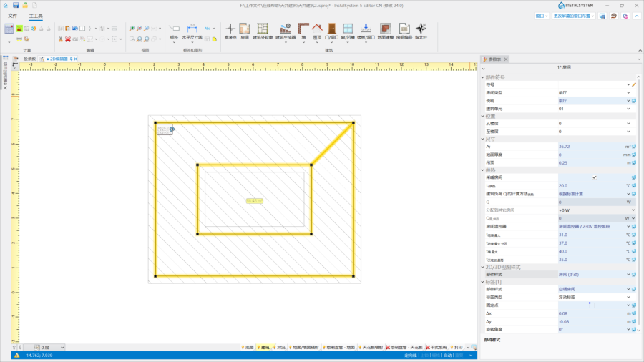
Task: Select the 房间 room drawing tool
Action: (245, 30)
